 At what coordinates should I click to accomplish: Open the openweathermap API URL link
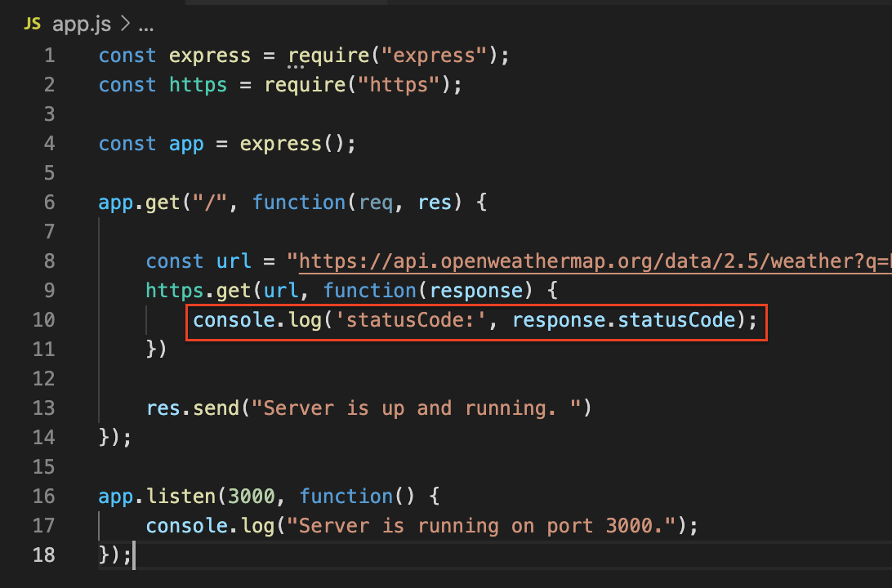(x=595, y=261)
